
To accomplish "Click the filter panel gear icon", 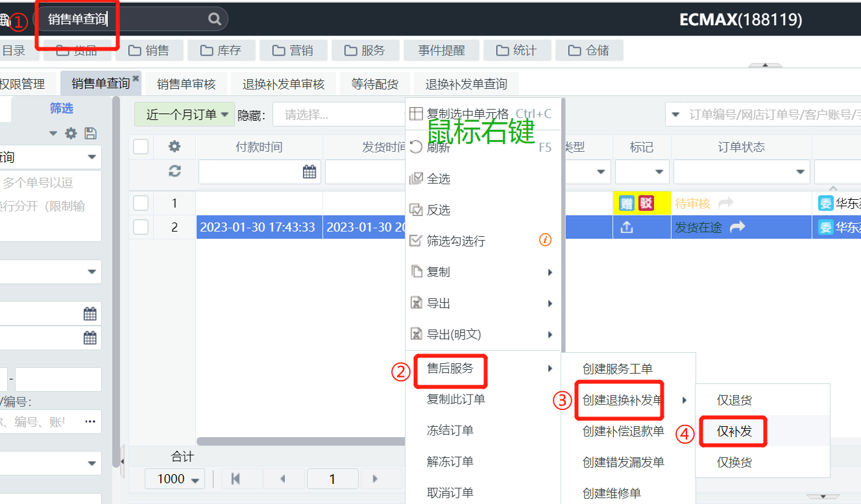I will click(x=71, y=133).
